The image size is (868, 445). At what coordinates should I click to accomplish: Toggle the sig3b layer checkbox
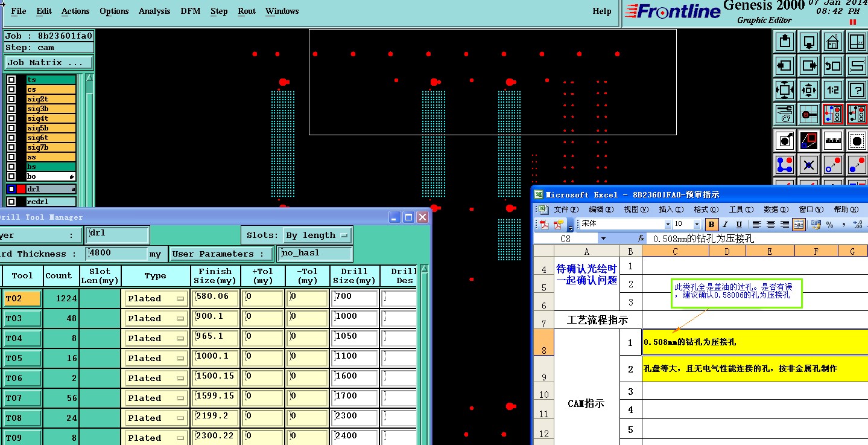click(11, 109)
